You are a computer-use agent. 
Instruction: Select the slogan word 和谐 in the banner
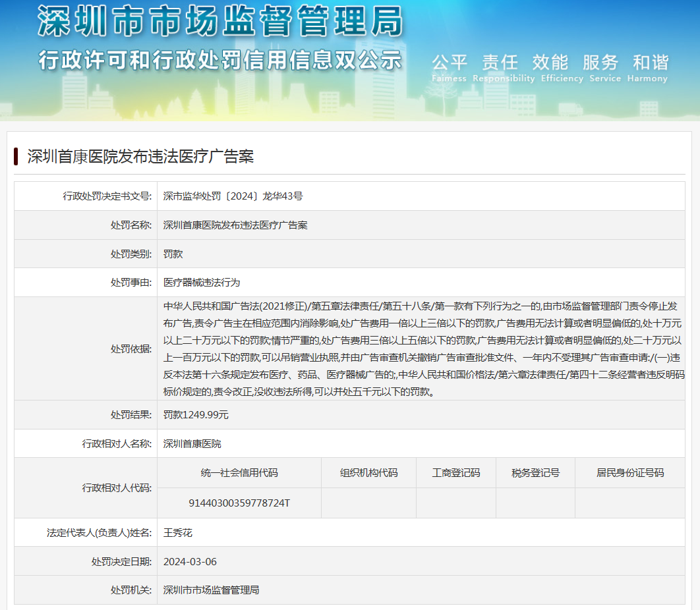[651, 63]
